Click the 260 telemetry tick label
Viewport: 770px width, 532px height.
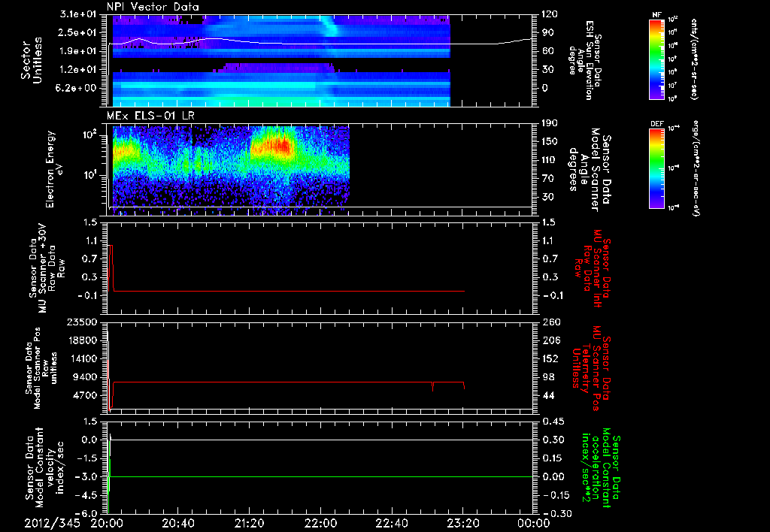pos(552,322)
